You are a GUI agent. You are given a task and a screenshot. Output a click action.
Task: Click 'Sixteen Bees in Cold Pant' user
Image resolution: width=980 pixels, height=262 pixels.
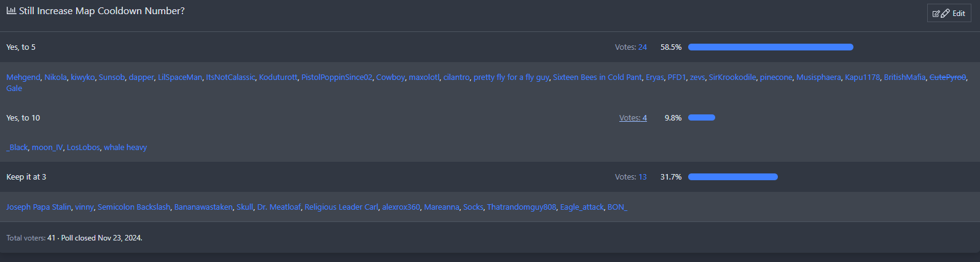[x=597, y=77]
